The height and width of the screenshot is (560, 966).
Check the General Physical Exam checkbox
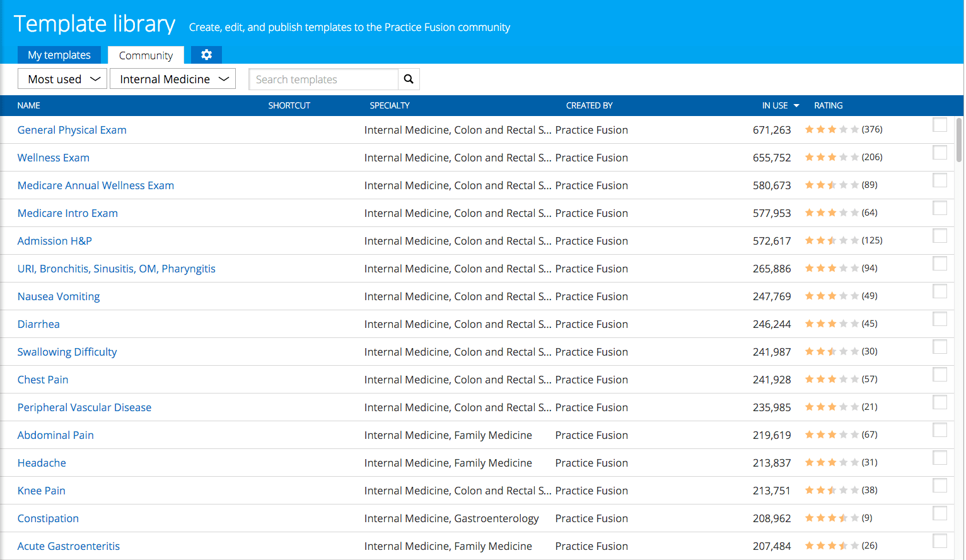(x=940, y=125)
